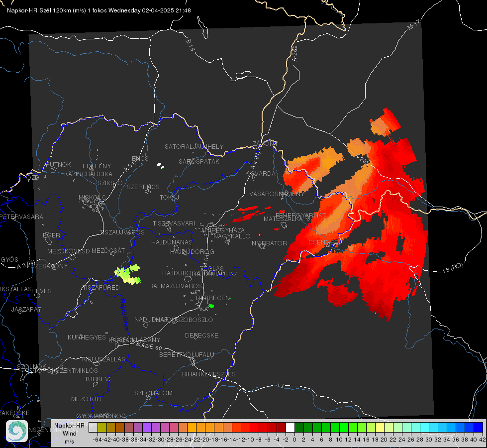487x448 pixels.
Task: Select the cyan swatch between 28 and 30
Action: click(425, 427)
